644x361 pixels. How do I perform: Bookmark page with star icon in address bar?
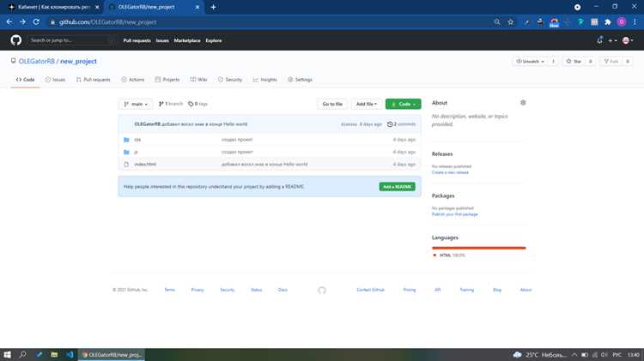click(511, 22)
